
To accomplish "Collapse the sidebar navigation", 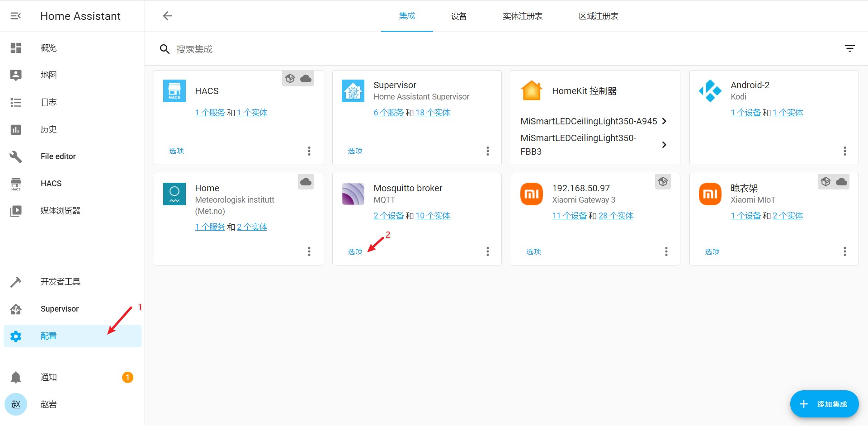I will click(16, 16).
